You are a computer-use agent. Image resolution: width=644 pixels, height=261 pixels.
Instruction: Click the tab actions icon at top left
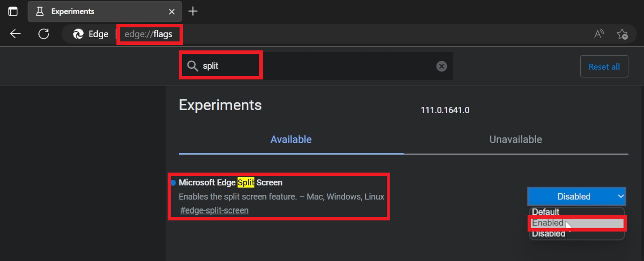[x=13, y=11]
